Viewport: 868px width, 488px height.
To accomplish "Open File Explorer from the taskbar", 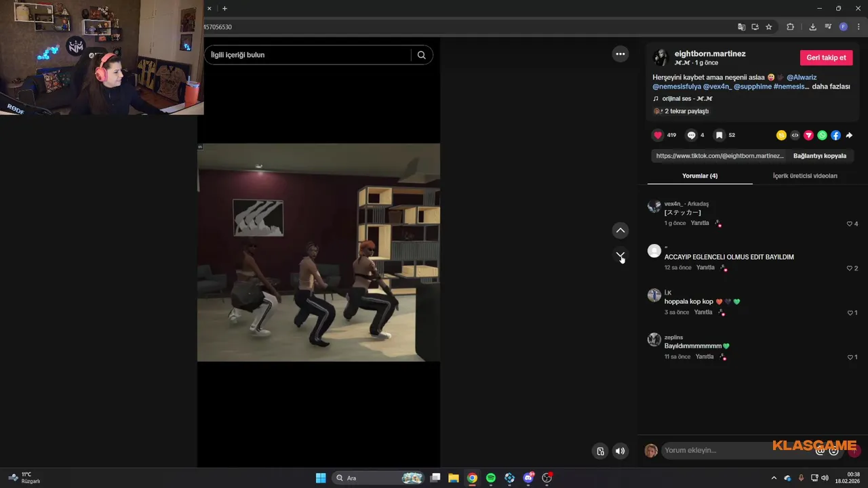I will pos(454,478).
